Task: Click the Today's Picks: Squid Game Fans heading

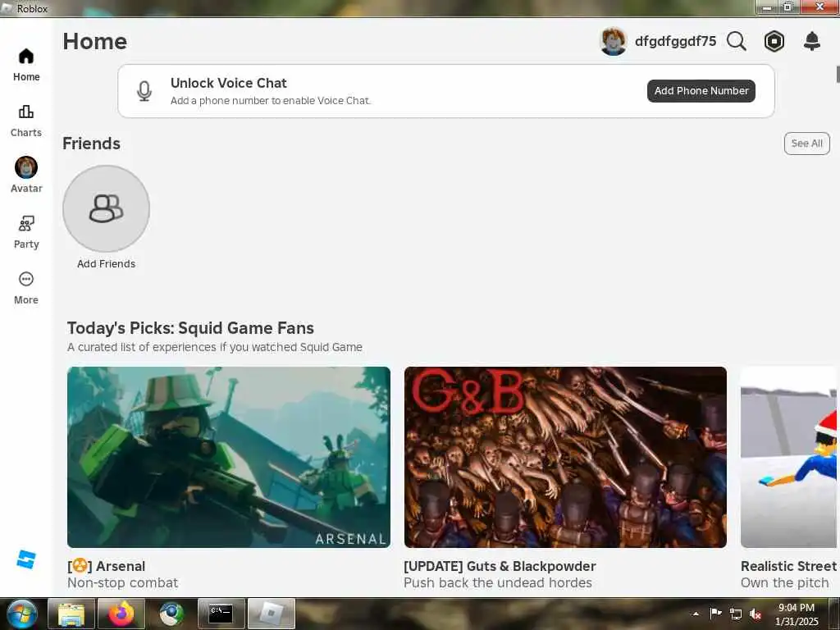Action: 190,328
